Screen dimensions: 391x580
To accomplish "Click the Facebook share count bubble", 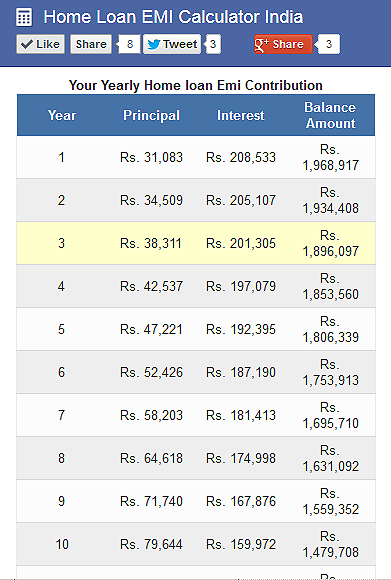I will (x=129, y=44).
